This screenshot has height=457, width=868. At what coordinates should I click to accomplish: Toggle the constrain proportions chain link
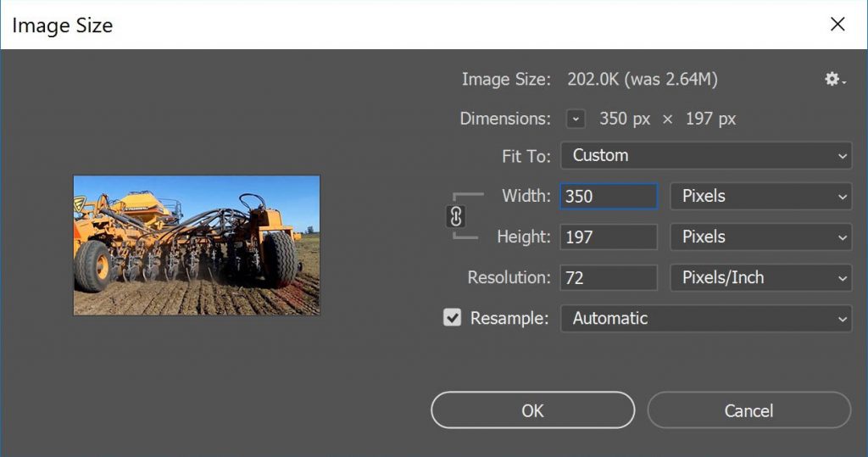pos(455,216)
